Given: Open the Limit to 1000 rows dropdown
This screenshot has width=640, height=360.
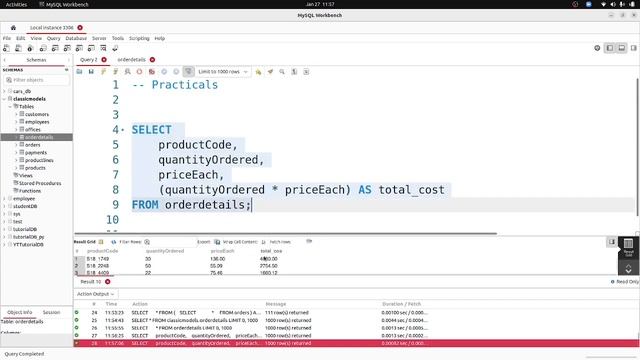Looking at the screenshot, I should (223, 71).
